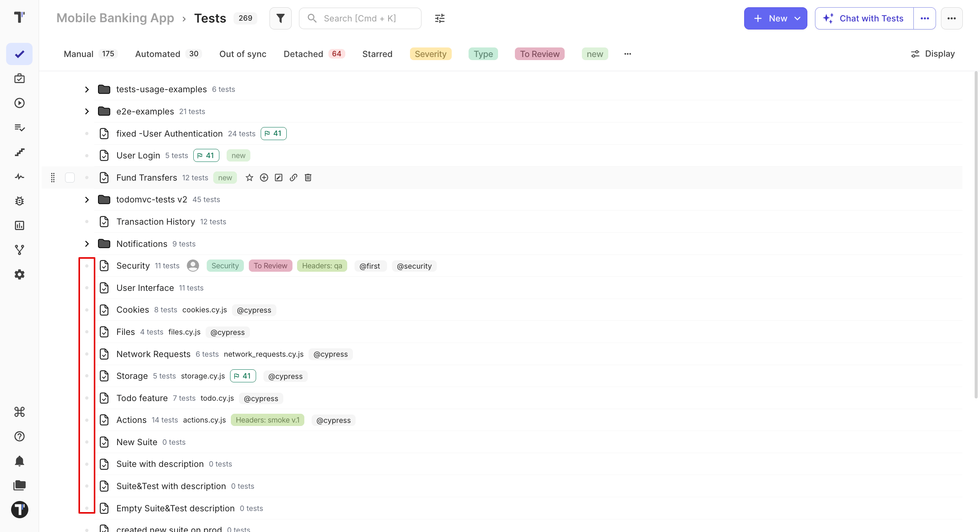
Task: Edit the Fund Transfers suite
Action: coord(279,178)
